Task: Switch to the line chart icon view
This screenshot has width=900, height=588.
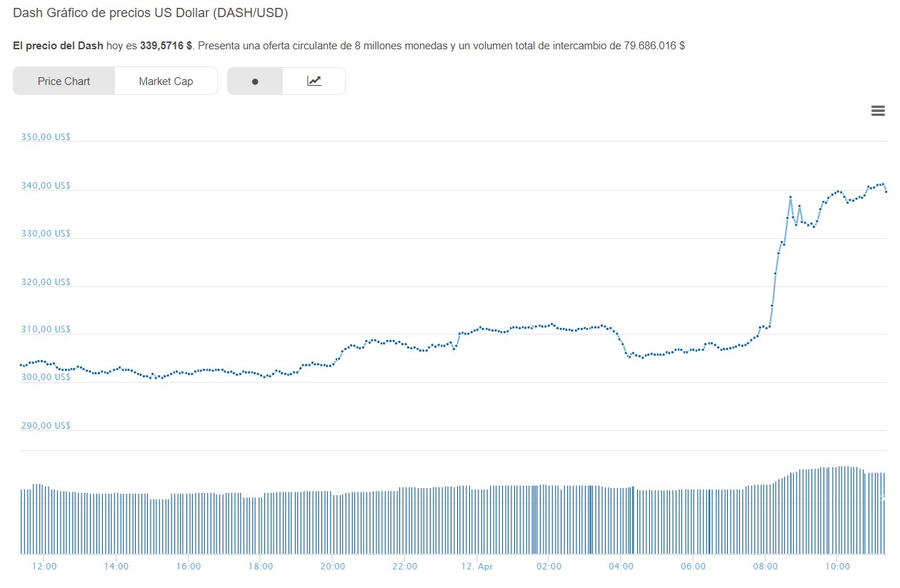Action: point(314,81)
